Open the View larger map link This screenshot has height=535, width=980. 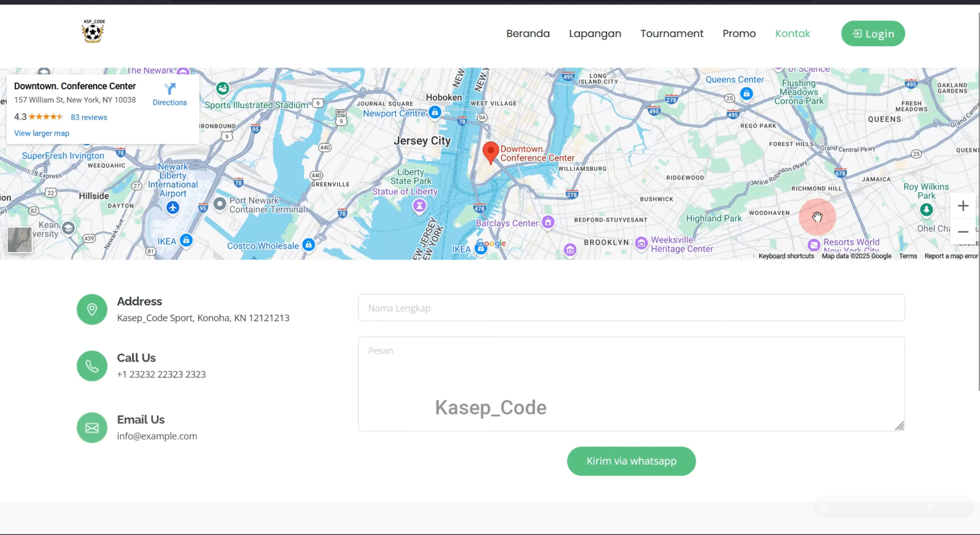tap(42, 133)
